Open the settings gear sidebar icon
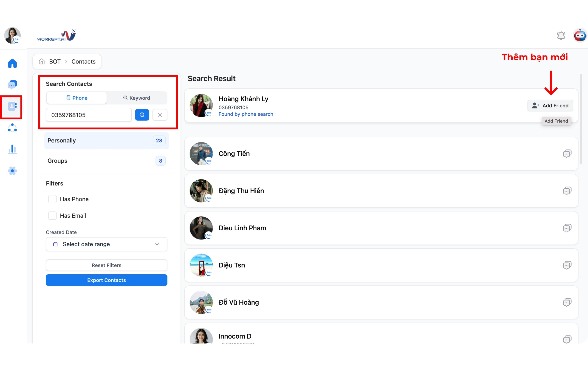 pyautogui.click(x=12, y=171)
